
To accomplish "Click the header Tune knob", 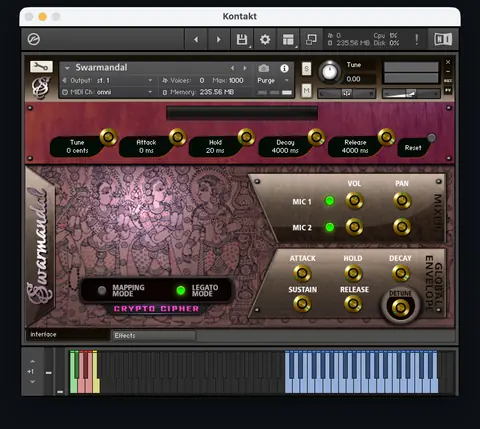I will click(329, 72).
